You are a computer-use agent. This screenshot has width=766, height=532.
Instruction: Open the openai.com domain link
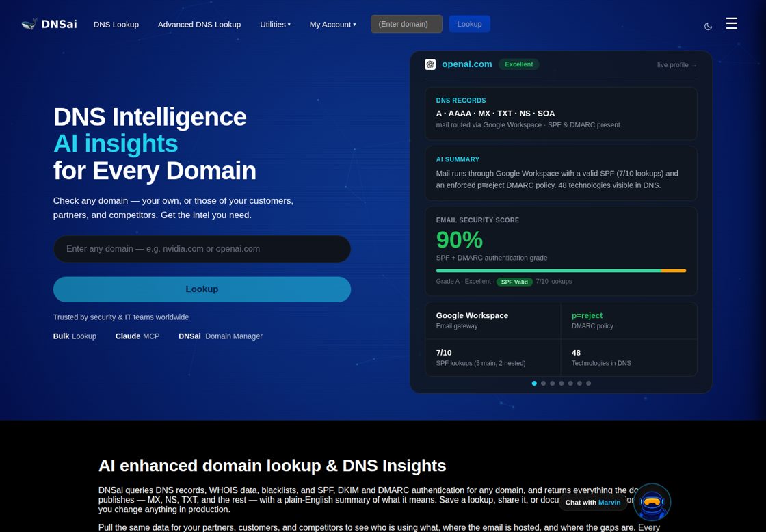(x=467, y=64)
